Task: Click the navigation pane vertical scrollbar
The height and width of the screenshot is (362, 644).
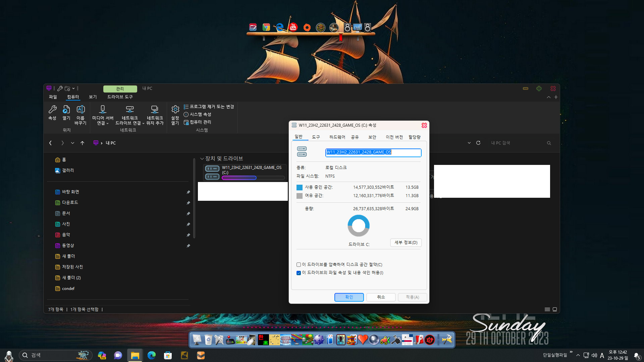Action: (194, 198)
